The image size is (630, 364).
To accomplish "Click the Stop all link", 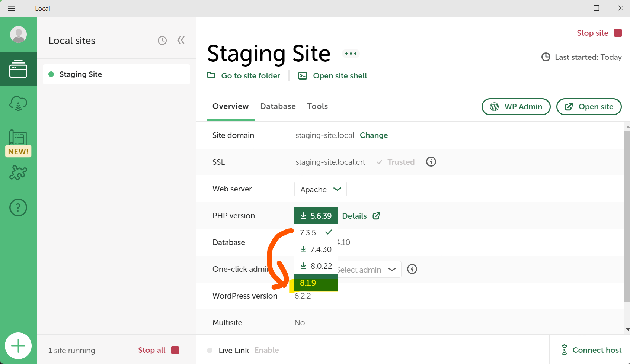I will pos(152,350).
